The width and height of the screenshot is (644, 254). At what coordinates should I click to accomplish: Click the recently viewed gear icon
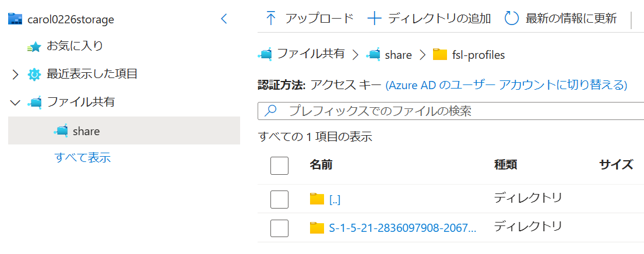point(34,75)
